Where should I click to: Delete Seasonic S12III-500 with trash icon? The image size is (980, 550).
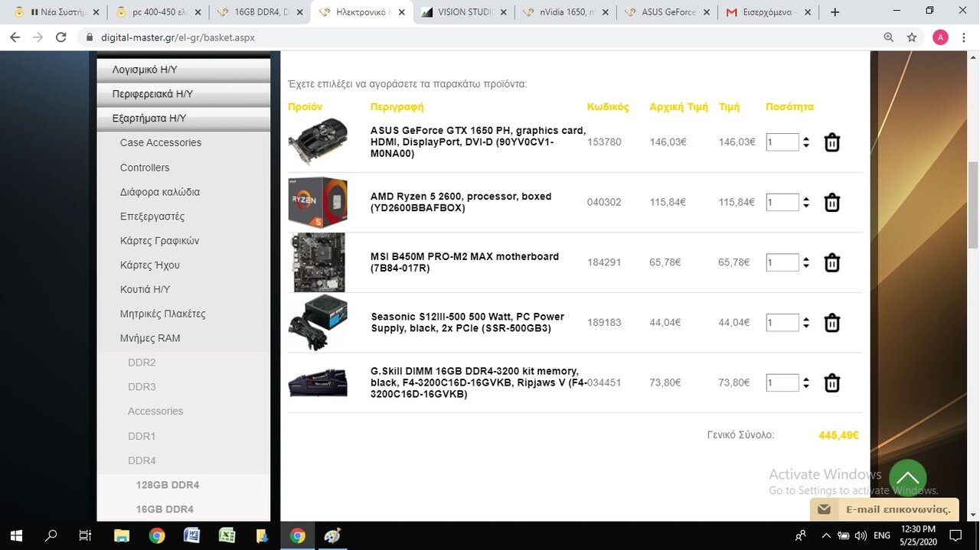click(x=832, y=323)
